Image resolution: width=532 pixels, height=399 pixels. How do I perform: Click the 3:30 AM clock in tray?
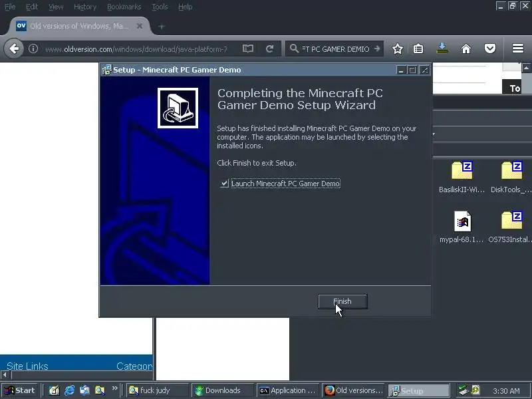(x=507, y=391)
